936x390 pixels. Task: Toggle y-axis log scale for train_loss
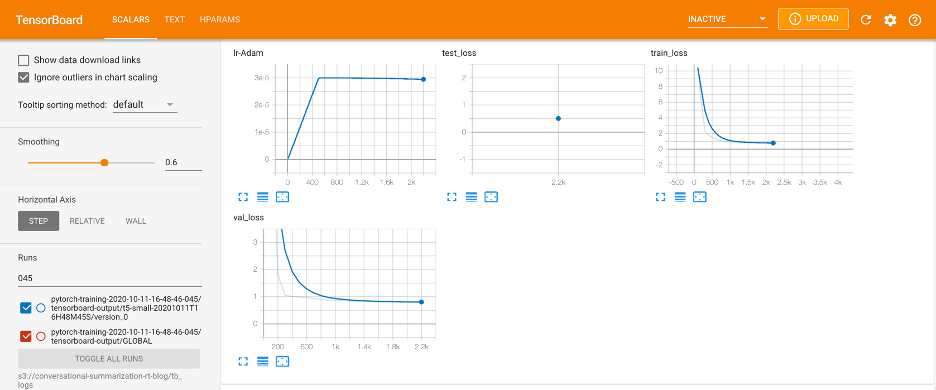(x=680, y=196)
